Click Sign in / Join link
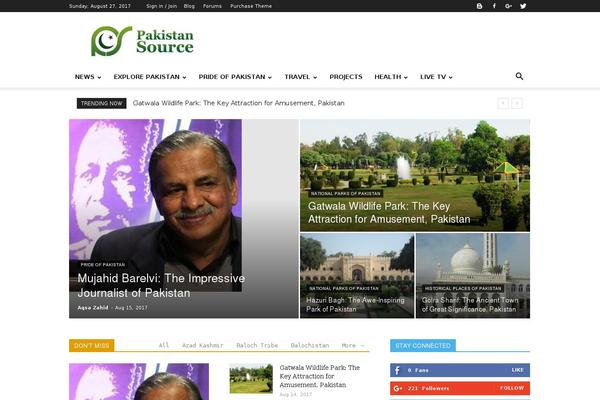 [x=161, y=6]
